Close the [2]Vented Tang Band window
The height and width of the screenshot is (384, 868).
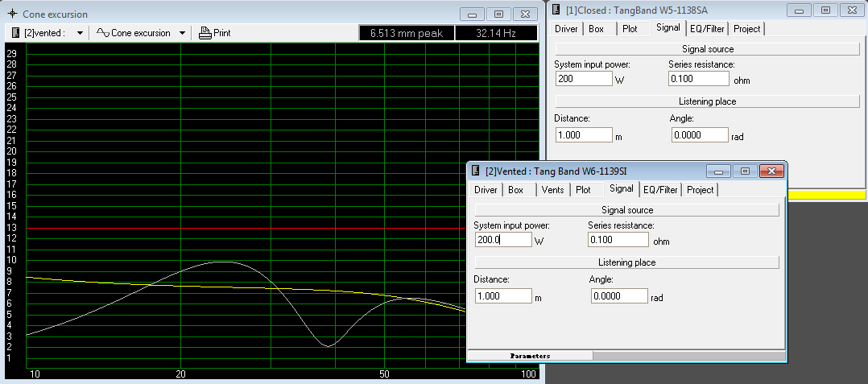[771, 171]
